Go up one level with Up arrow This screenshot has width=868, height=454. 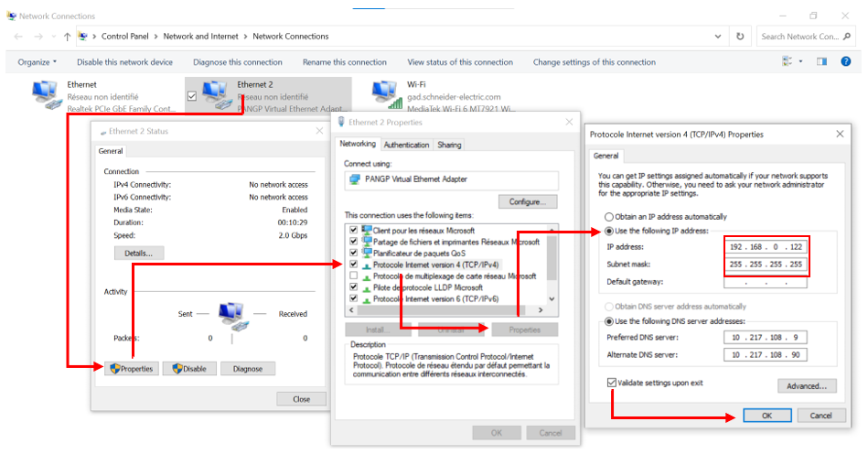pyautogui.click(x=67, y=37)
